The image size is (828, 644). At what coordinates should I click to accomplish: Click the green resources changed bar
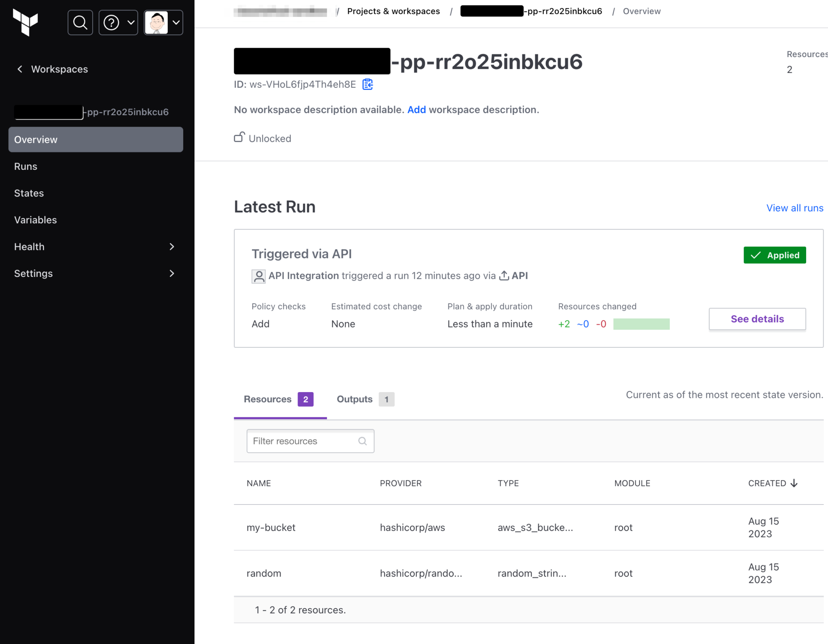point(641,324)
